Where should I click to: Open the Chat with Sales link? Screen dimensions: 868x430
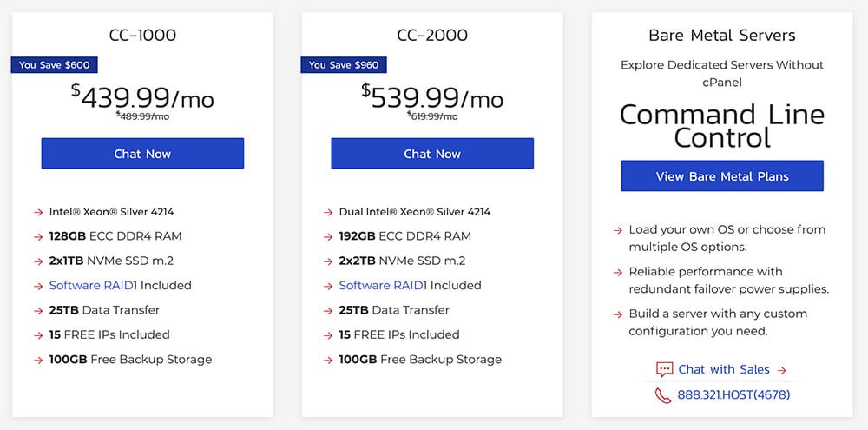(x=724, y=369)
